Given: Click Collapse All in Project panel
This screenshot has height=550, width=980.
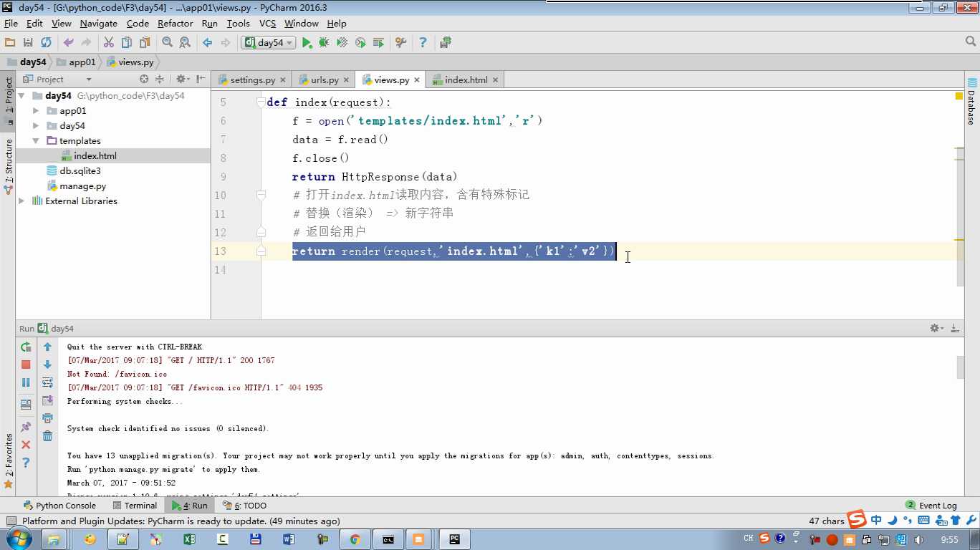Looking at the screenshot, I should point(160,79).
